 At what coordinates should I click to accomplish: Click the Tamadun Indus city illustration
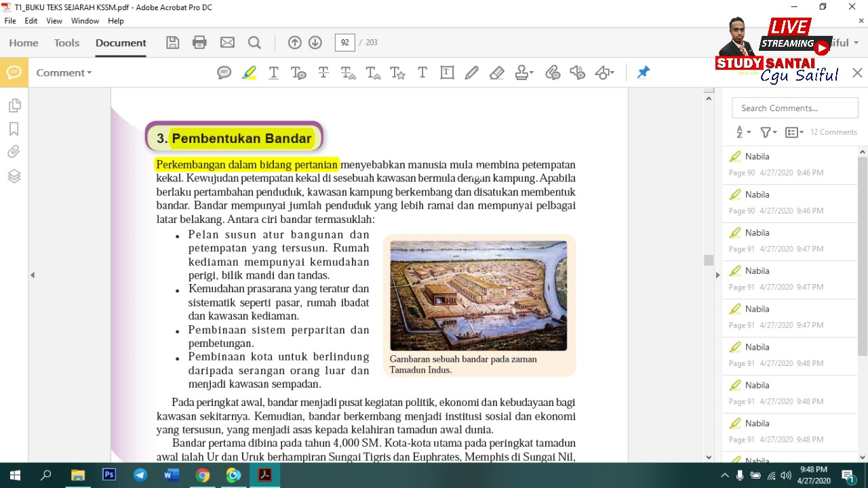tap(479, 296)
